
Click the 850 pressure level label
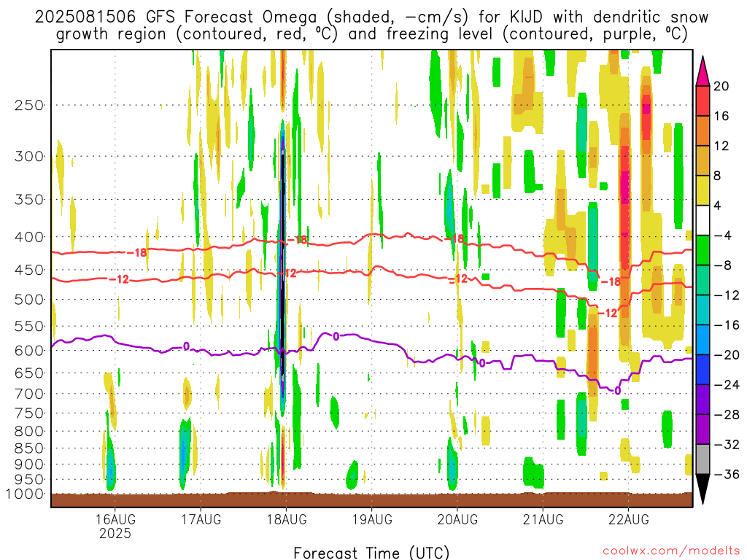click(29, 448)
